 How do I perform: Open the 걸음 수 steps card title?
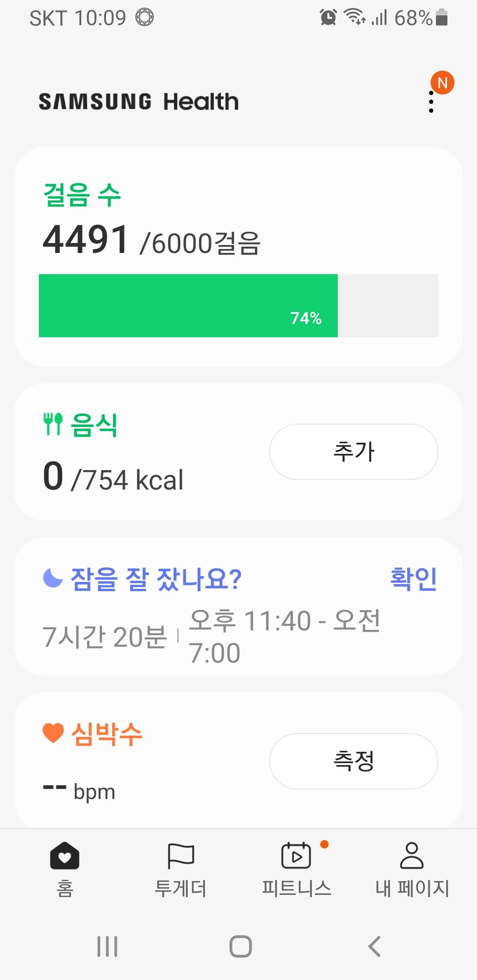82,195
